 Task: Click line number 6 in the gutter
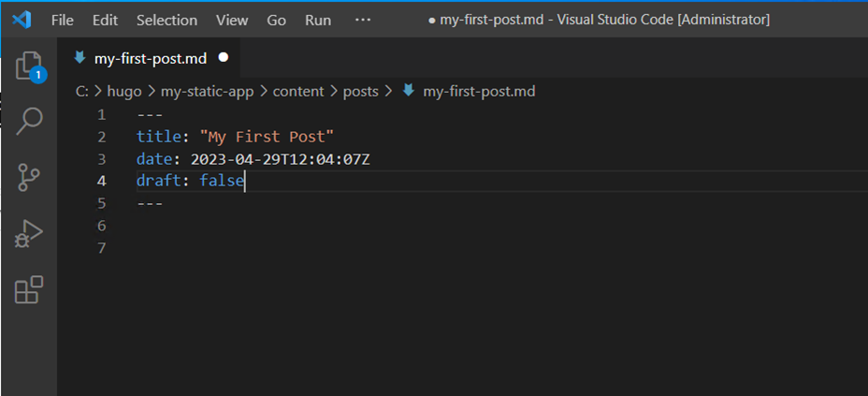click(102, 226)
